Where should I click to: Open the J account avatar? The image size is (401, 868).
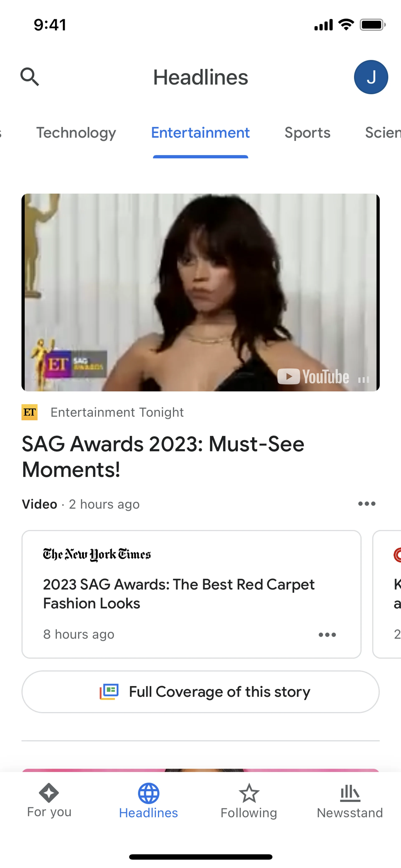click(x=371, y=77)
